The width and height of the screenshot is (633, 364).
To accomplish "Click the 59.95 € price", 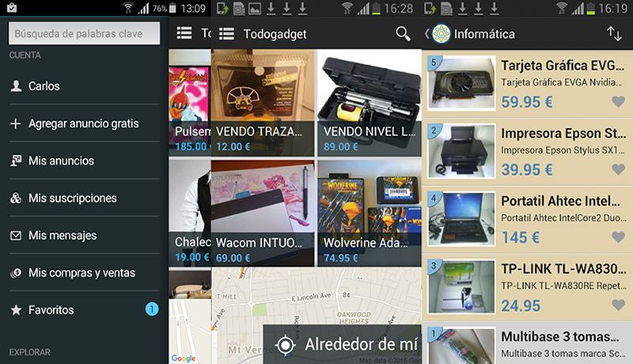I will point(527,102).
